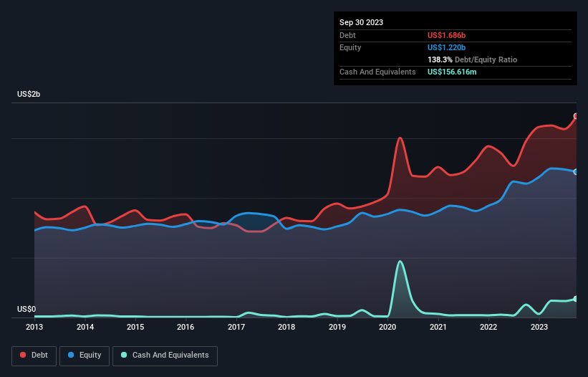Click the 138.3% Debt/Equity Ratio text
The height and width of the screenshot is (377, 588).
pos(472,59)
